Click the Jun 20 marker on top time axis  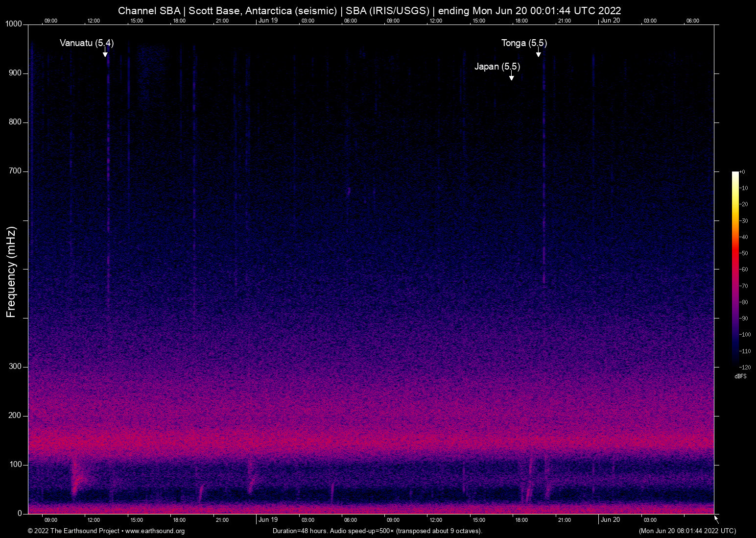pyautogui.click(x=610, y=21)
